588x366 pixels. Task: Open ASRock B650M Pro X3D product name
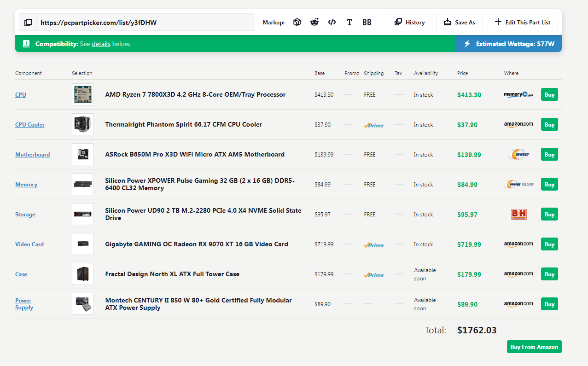195,154
